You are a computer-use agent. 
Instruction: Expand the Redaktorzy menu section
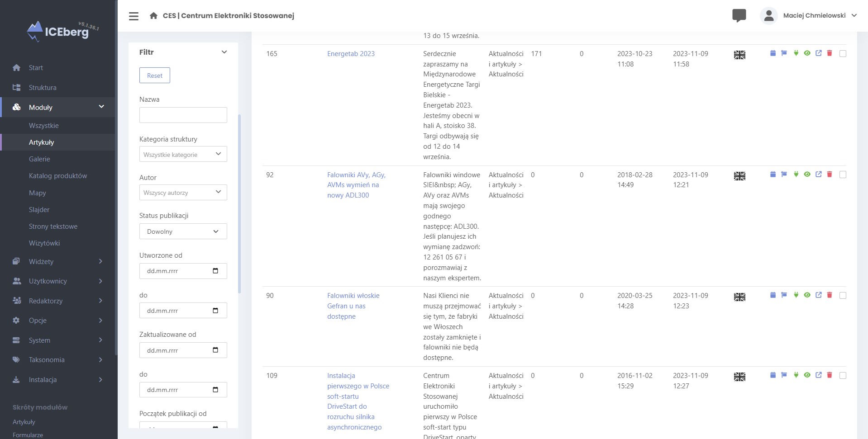[x=100, y=301]
